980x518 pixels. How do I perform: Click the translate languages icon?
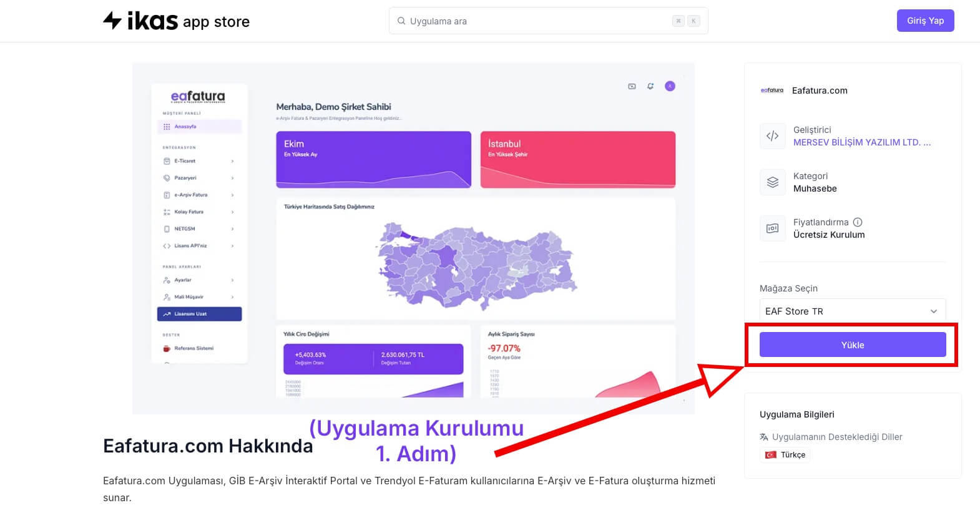764,437
